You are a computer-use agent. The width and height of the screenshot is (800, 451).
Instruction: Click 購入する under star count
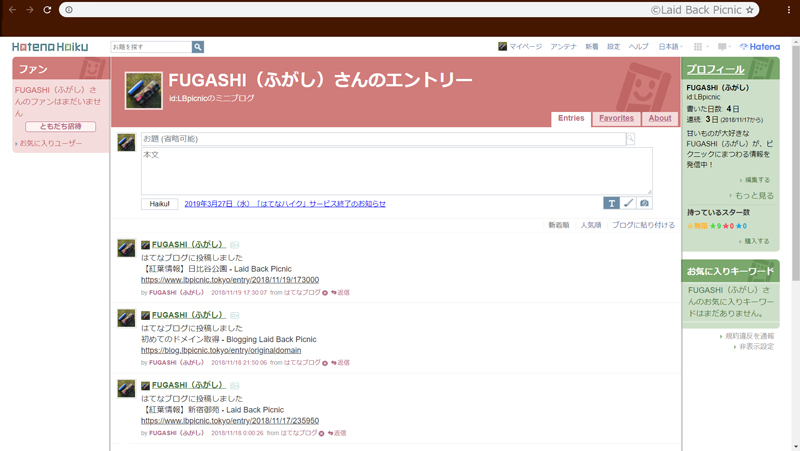[x=757, y=241]
